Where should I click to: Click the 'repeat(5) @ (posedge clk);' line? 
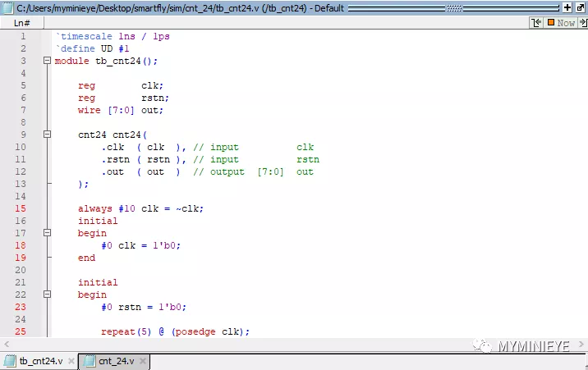pos(175,331)
